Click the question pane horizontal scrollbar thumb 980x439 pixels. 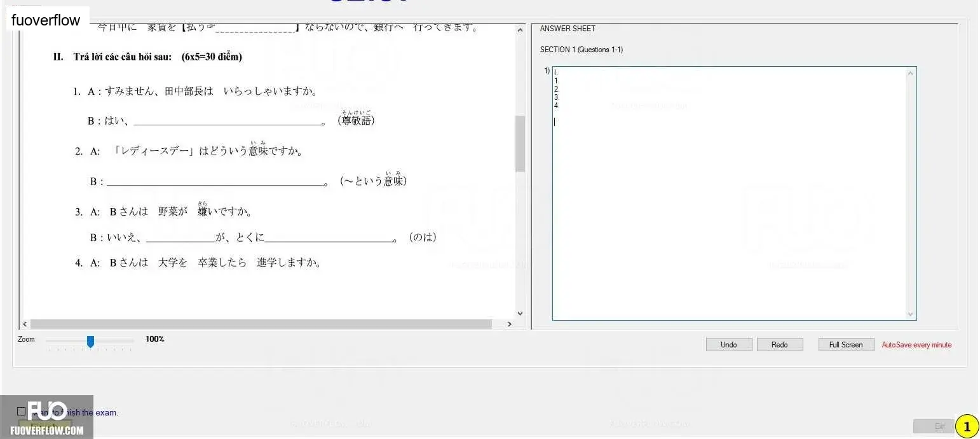coord(261,324)
